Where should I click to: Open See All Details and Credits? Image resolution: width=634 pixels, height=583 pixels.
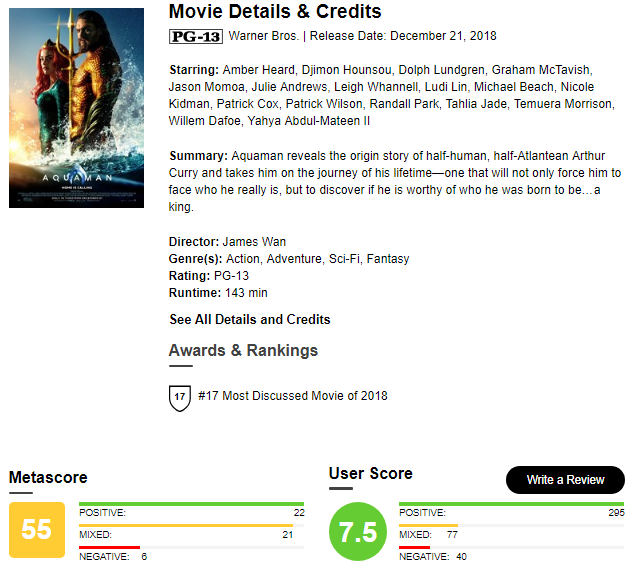[250, 319]
